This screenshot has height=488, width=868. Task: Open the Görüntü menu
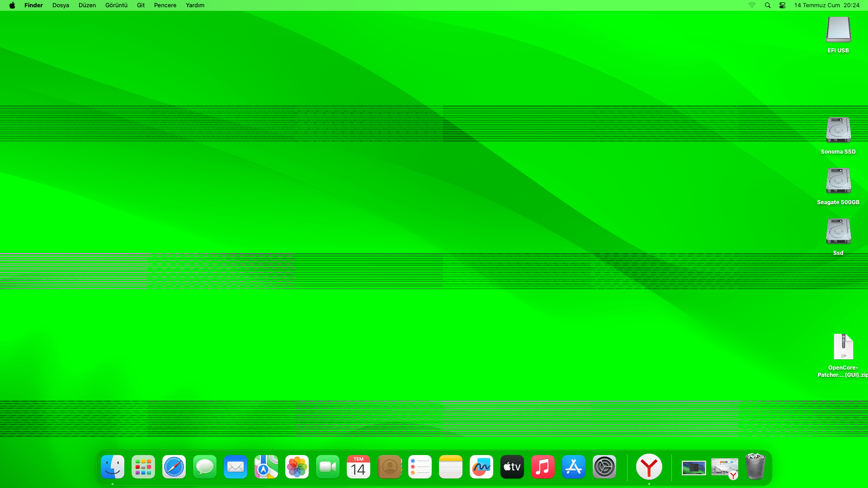click(x=116, y=5)
